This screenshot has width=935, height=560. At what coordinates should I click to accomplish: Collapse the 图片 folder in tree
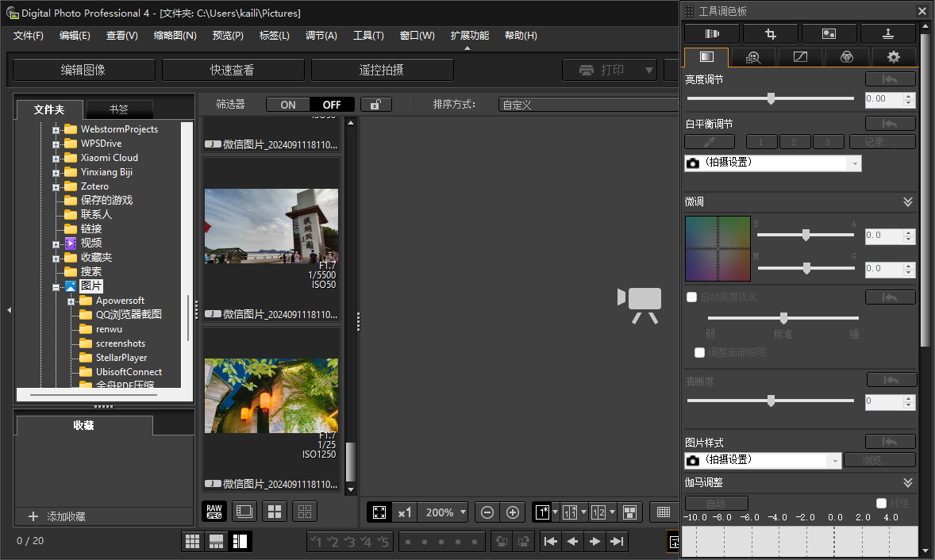(x=56, y=286)
